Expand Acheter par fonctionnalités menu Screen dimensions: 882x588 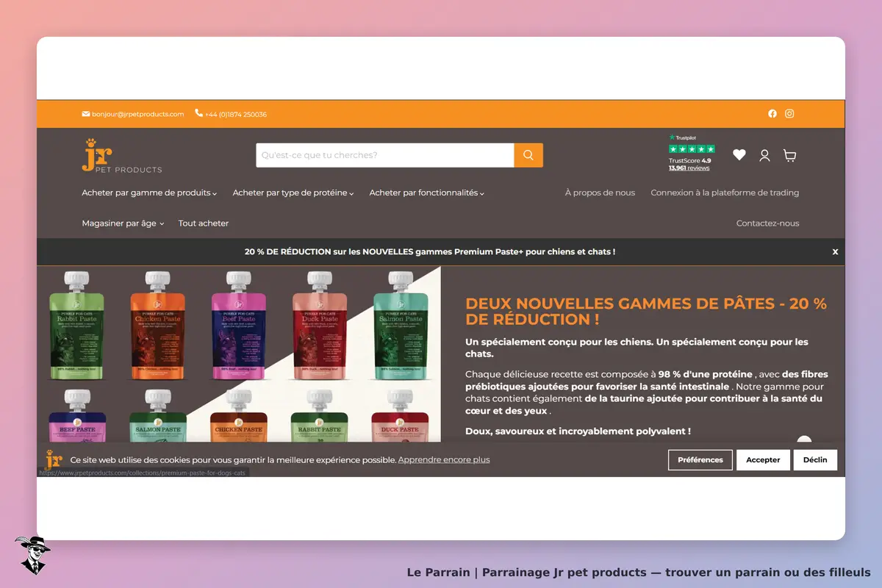point(427,193)
